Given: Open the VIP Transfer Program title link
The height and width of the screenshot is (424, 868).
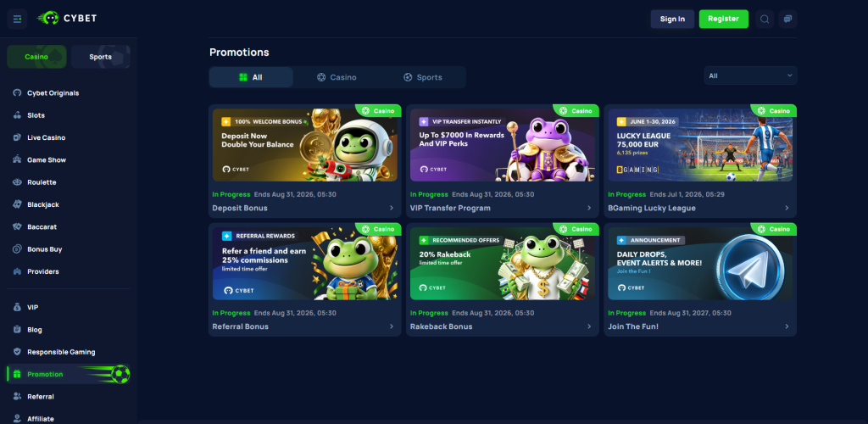Looking at the screenshot, I should [450, 208].
